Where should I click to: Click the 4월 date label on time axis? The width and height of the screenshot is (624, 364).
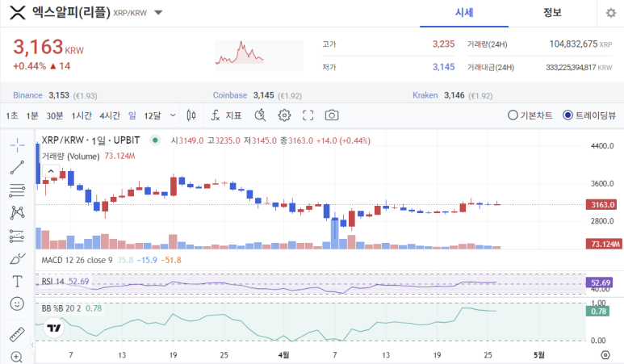click(283, 355)
